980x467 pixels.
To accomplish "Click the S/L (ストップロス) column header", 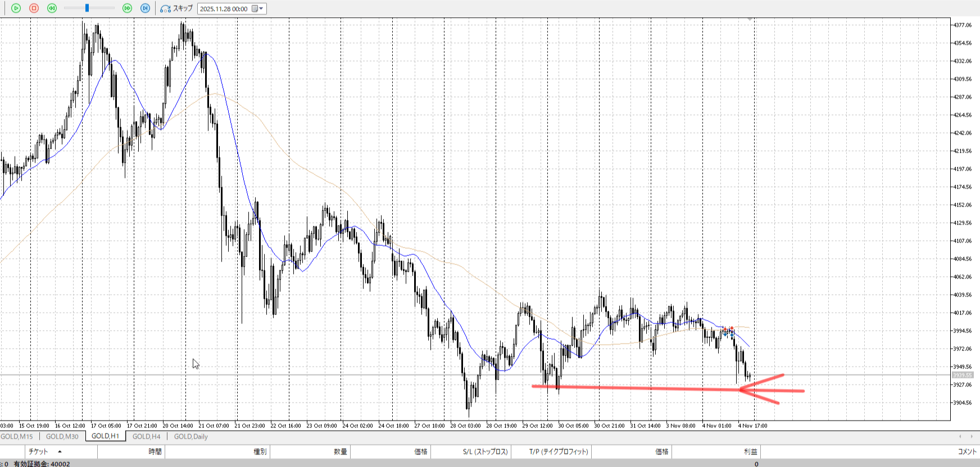I will [485, 452].
